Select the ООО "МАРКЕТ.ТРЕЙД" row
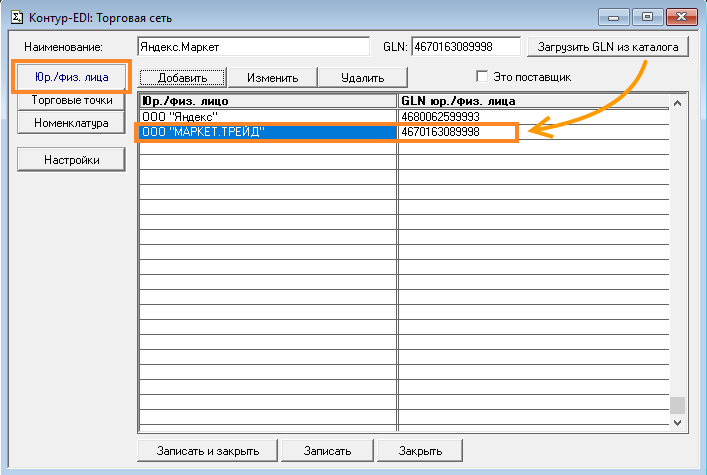Screen dimensions: 707x475 tap(404, 132)
